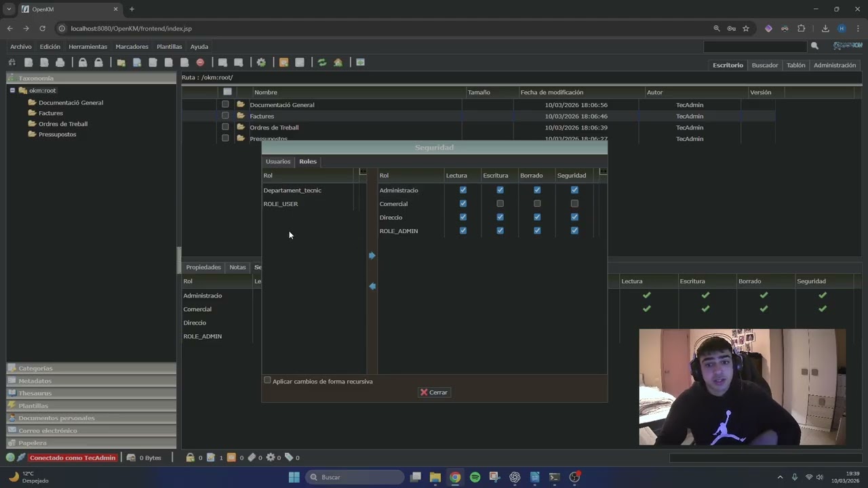This screenshot has height=488, width=868.
Task: Click the last toolbar icon after home
Action: pyautogui.click(x=360, y=62)
